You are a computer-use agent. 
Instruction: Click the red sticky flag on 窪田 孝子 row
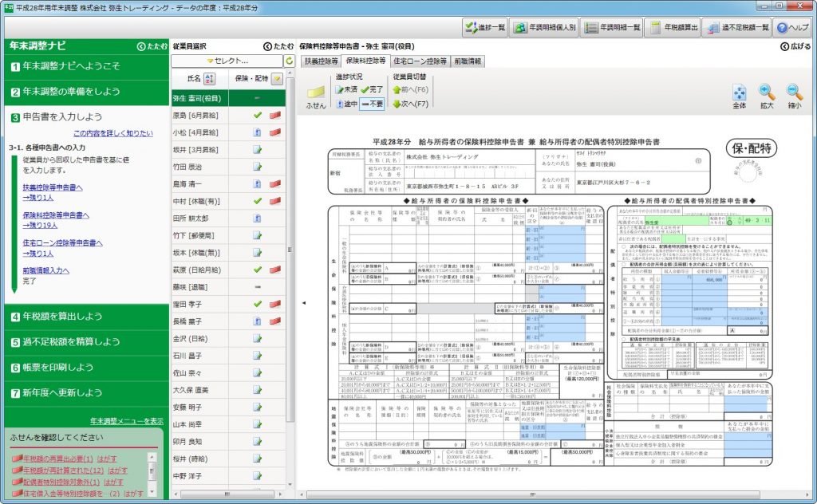[x=275, y=304]
